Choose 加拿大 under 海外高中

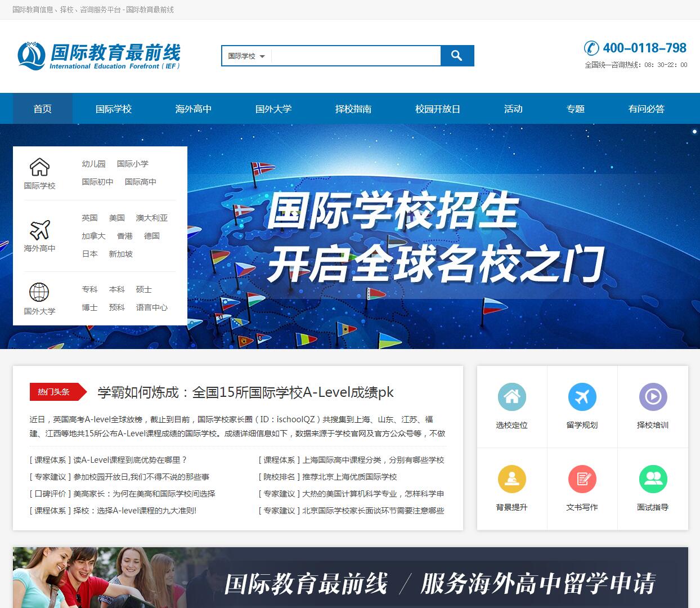(x=93, y=236)
